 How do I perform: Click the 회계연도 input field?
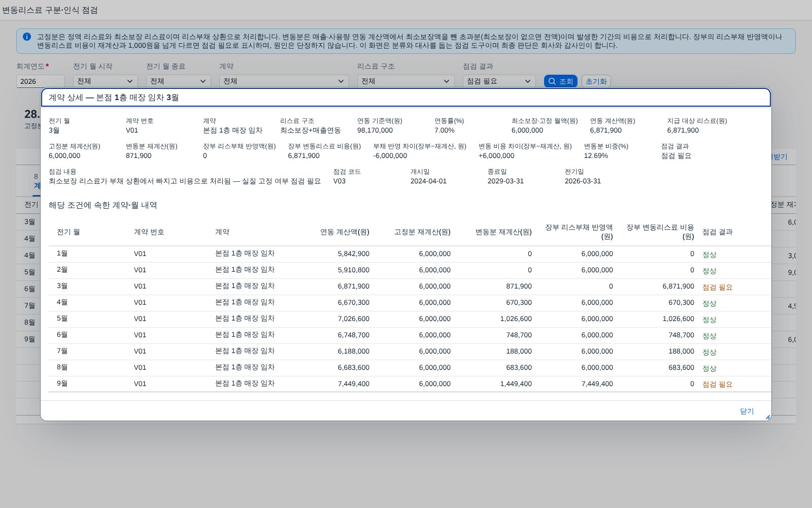coord(41,81)
